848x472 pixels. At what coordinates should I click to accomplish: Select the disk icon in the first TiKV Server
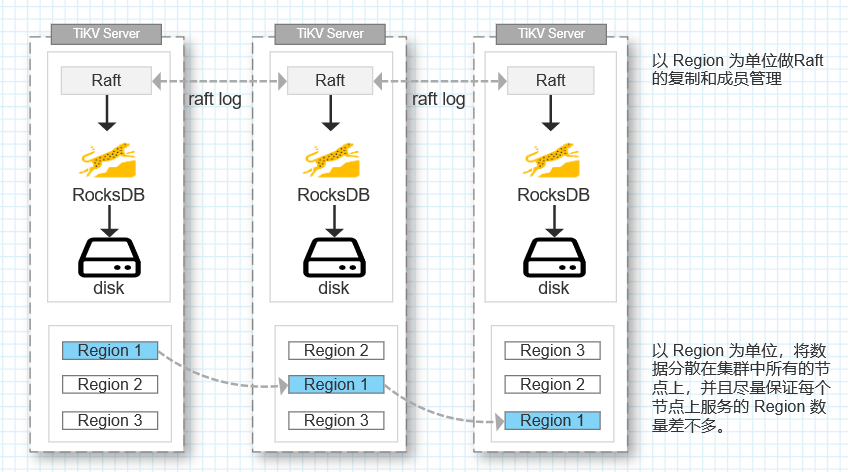(x=109, y=258)
